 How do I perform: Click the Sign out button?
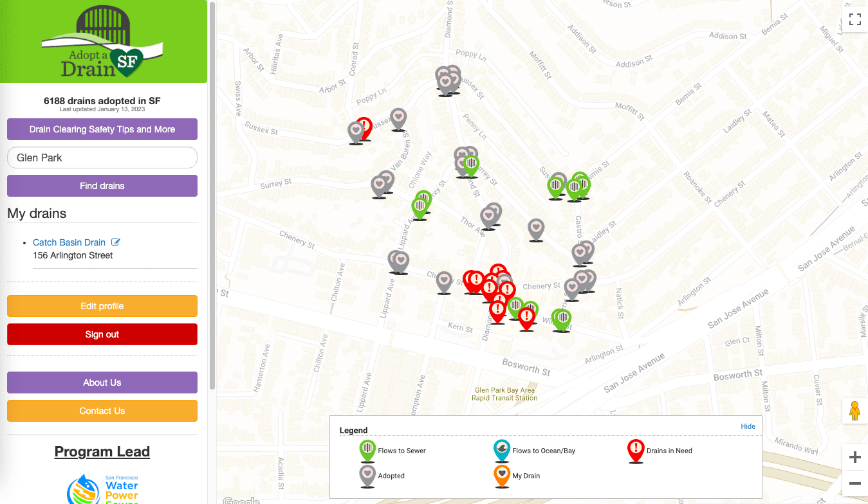click(102, 334)
